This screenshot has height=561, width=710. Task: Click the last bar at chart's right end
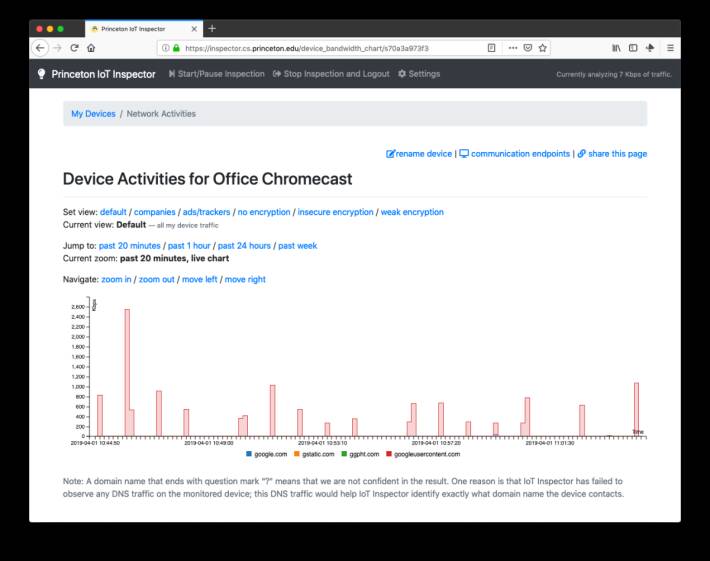(x=636, y=409)
